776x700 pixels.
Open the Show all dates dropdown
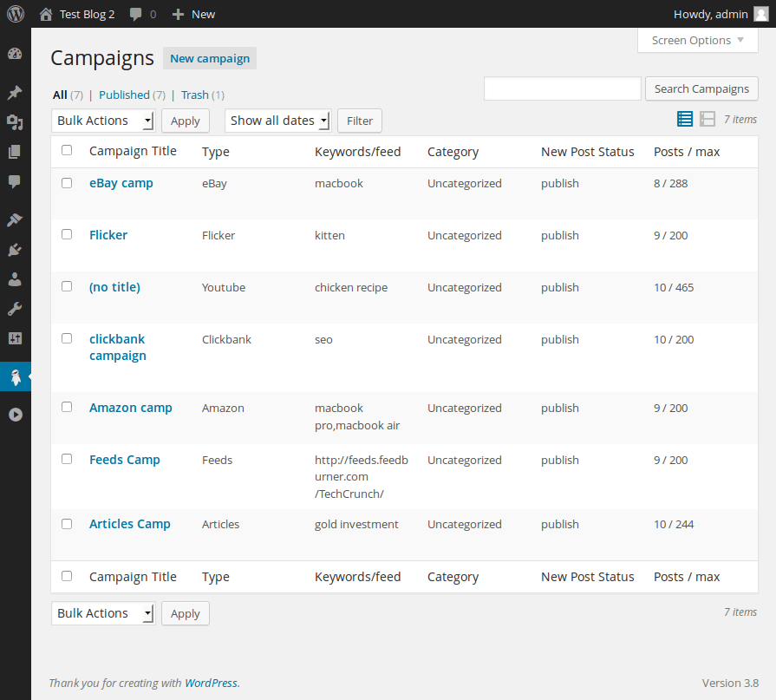tap(277, 120)
